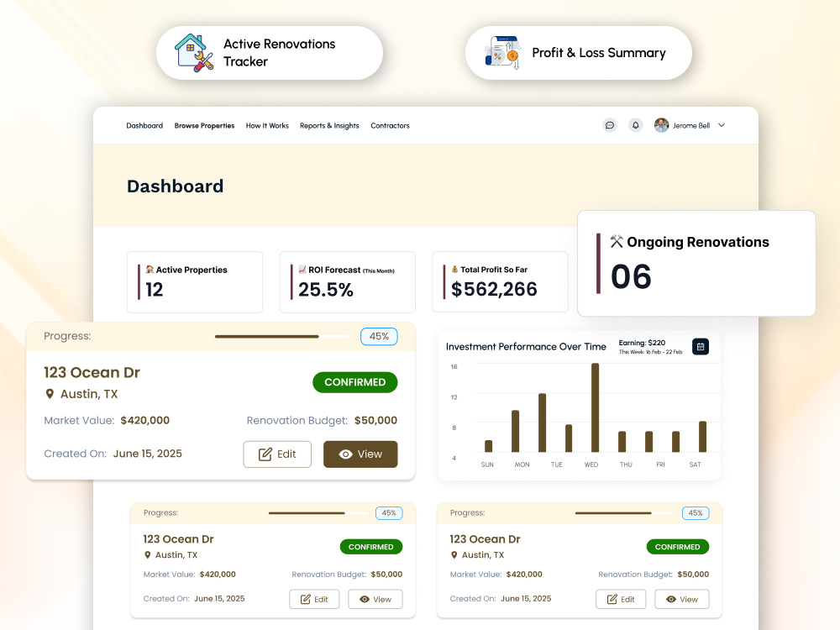
Task: Click the Earning: $220 label
Action: point(642,343)
